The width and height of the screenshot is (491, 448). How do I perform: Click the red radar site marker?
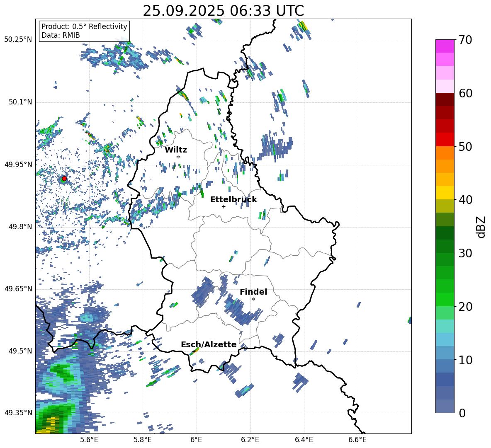point(64,179)
